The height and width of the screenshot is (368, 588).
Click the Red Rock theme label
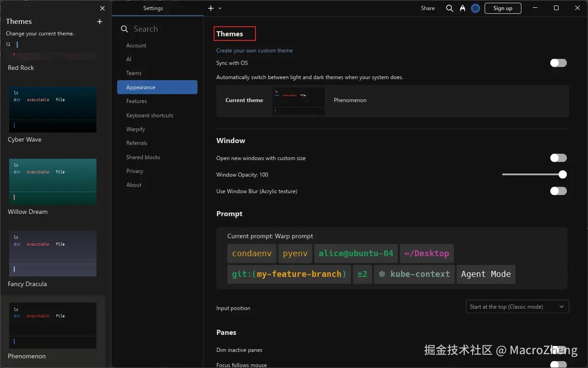click(x=21, y=68)
